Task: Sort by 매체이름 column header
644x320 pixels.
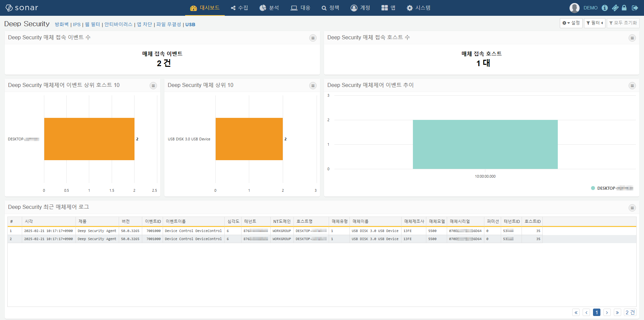Action: [x=375, y=221]
